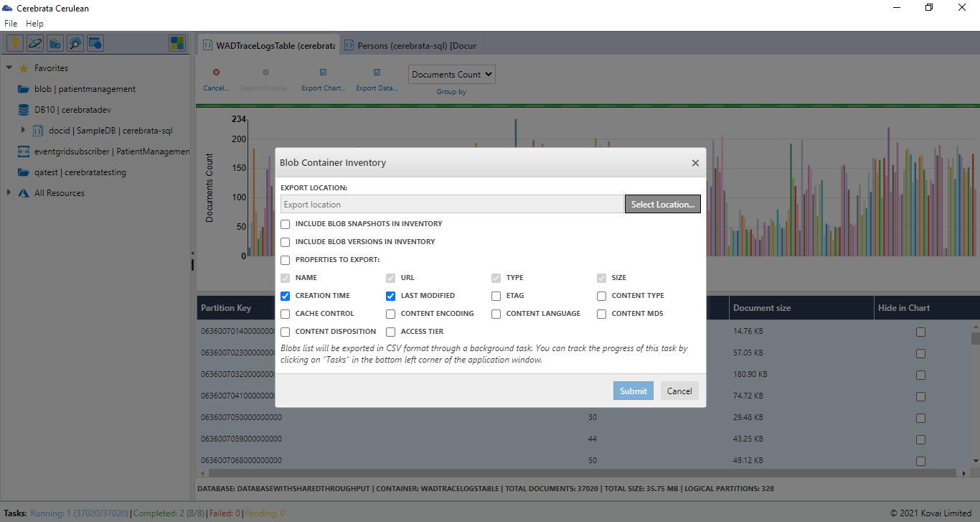The image size is (980, 522).
Task: Uncheck the Creation Time property
Action: pyautogui.click(x=286, y=296)
